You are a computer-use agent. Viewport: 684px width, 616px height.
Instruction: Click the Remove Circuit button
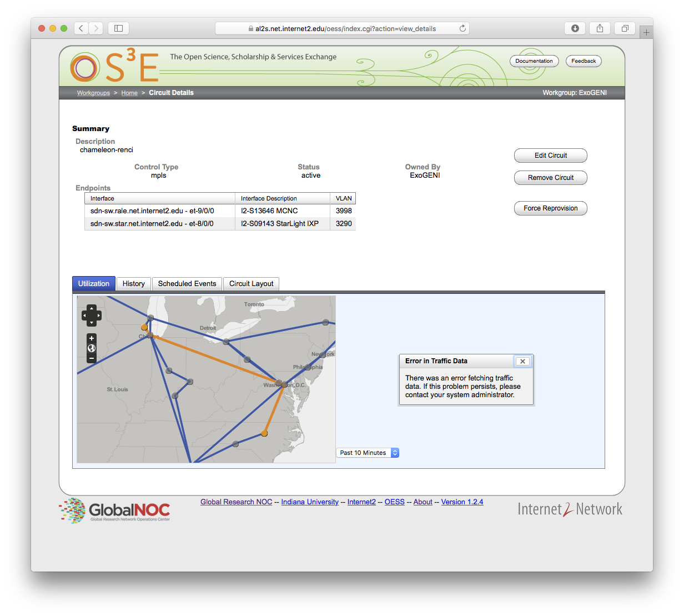pos(551,178)
